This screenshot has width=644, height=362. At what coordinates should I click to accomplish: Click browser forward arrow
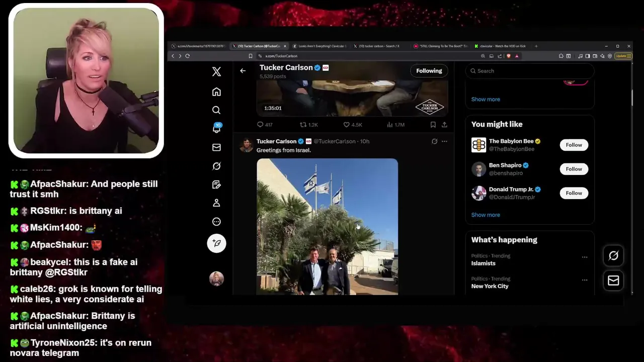point(180,56)
